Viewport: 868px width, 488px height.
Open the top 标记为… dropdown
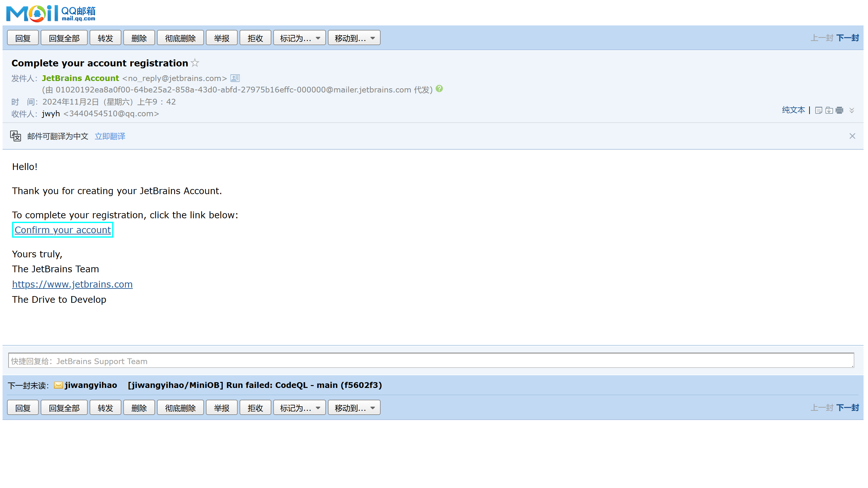point(300,38)
